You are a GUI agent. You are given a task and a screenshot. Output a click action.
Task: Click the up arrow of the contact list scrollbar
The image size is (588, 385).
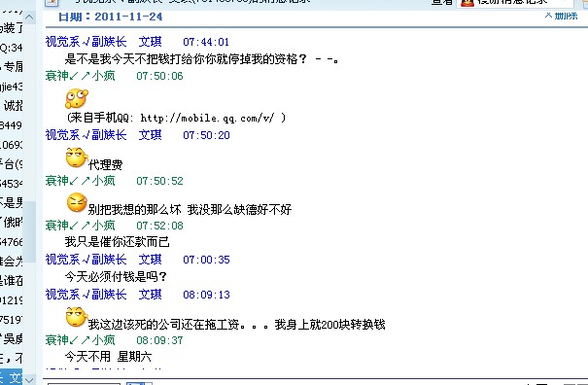click(29, 17)
